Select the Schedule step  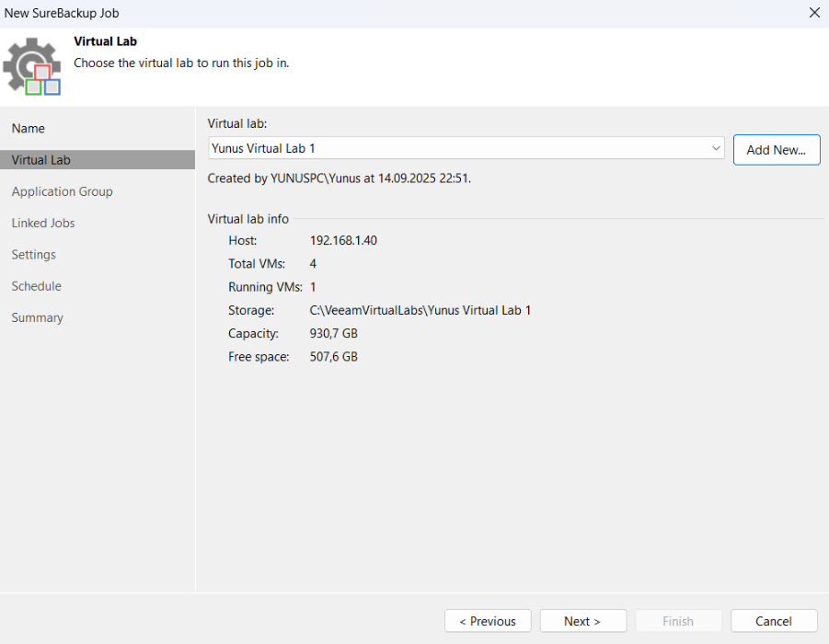(37, 286)
